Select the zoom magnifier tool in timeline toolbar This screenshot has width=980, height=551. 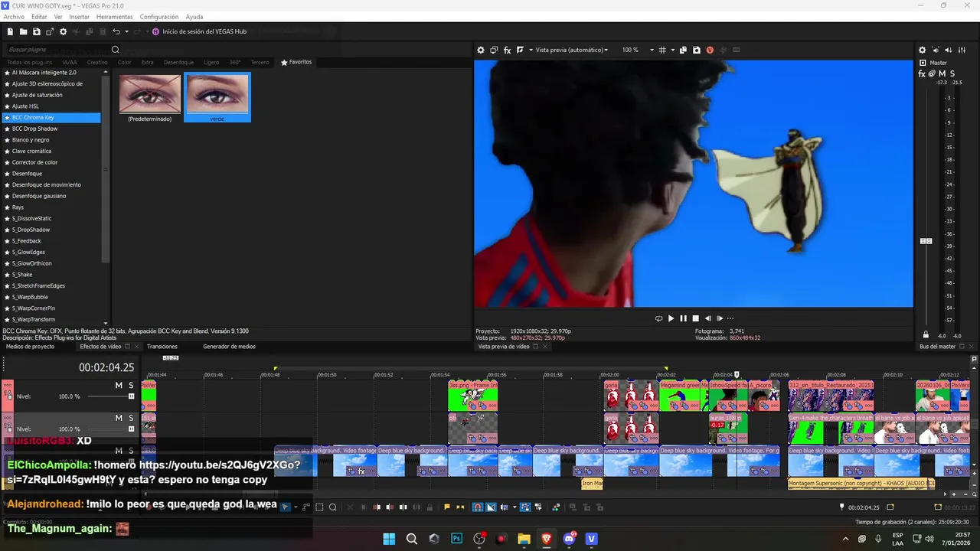point(332,507)
